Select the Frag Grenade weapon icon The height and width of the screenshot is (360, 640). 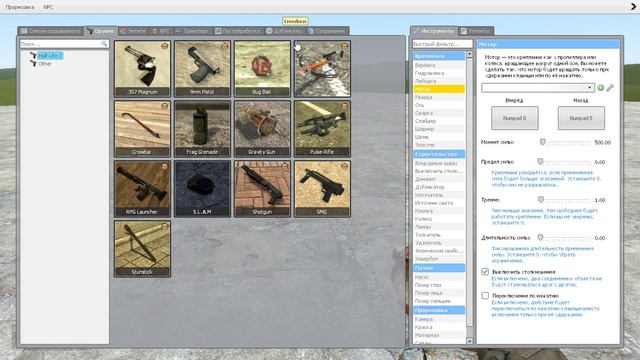tap(202, 129)
